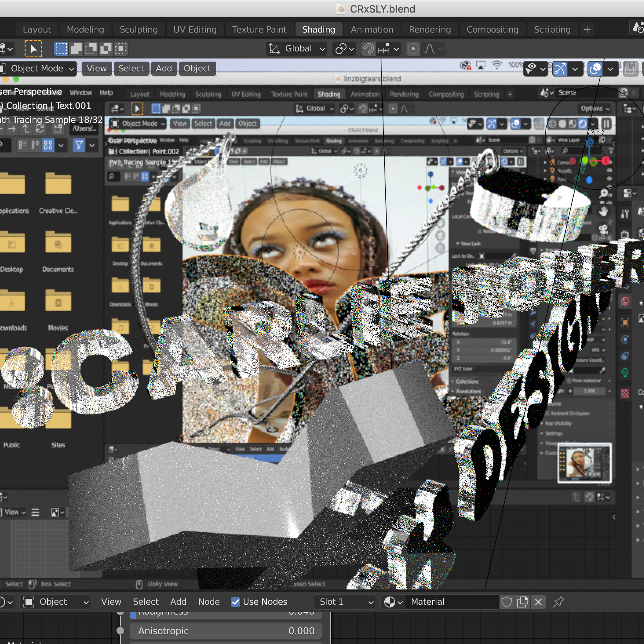This screenshot has width=644, height=644.
Task: Click Sites folder label in browser
Action: [58, 445]
